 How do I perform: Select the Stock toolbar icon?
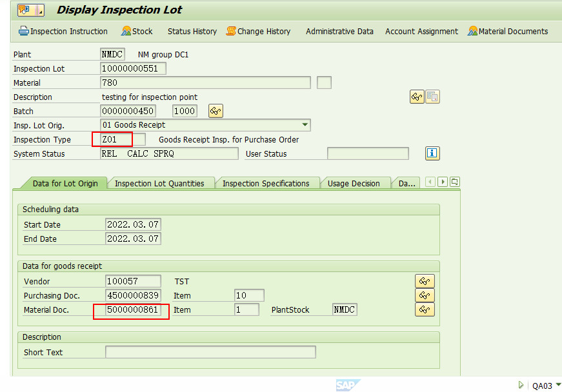click(136, 31)
